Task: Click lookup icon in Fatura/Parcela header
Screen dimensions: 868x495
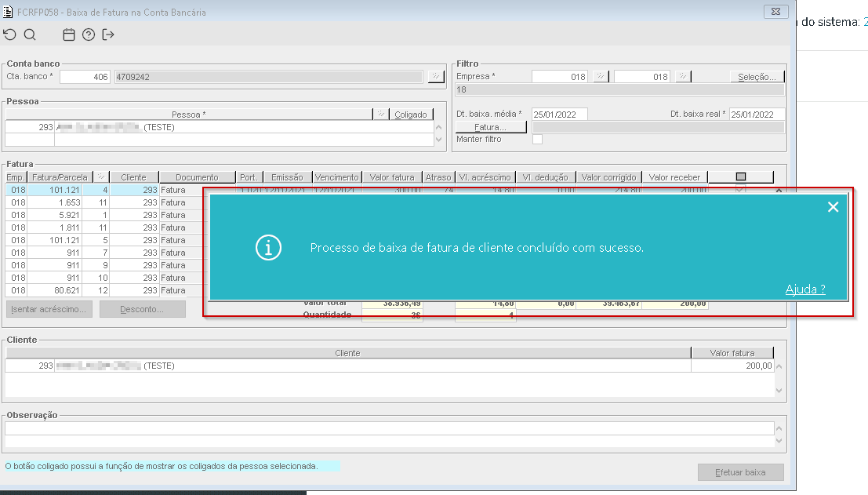Action: [100, 177]
